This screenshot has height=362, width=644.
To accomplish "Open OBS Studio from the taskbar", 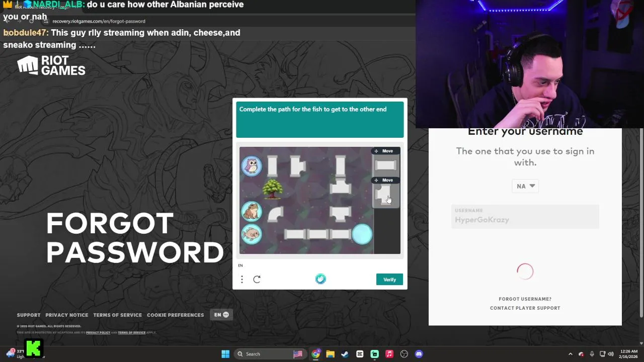I will (x=404, y=354).
